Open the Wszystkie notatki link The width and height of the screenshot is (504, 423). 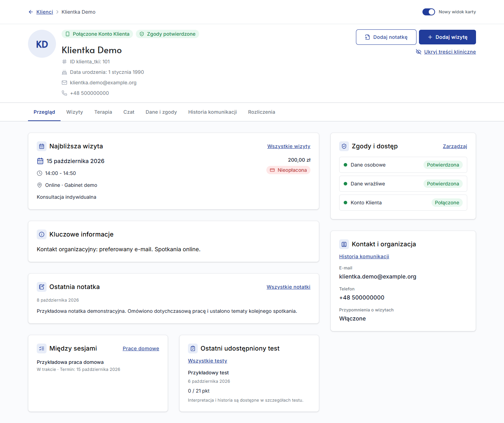pos(288,287)
